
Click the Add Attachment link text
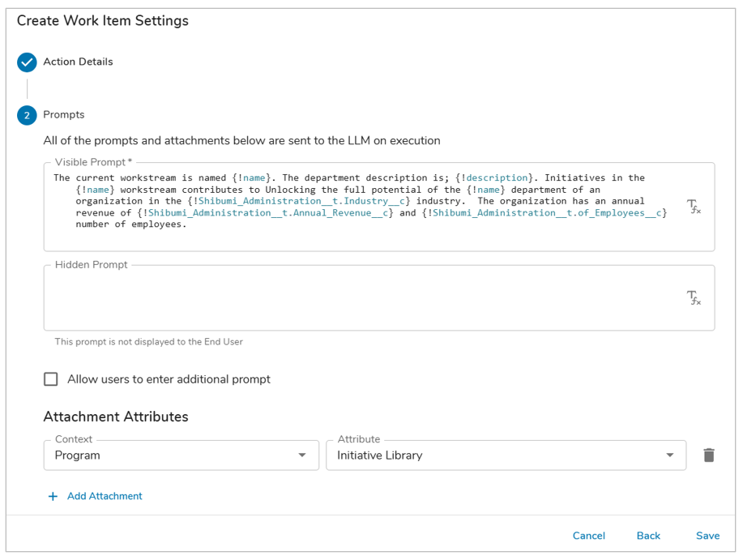tap(105, 497)
